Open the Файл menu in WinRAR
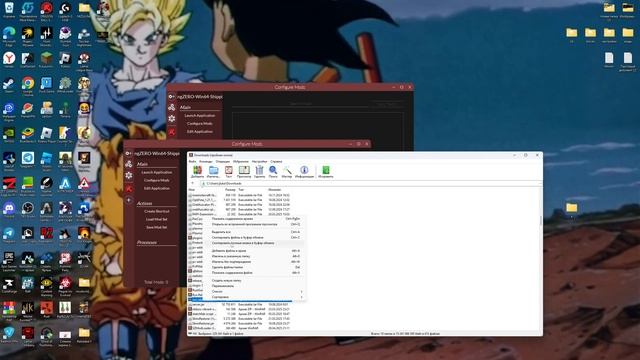 click(192, 162)
